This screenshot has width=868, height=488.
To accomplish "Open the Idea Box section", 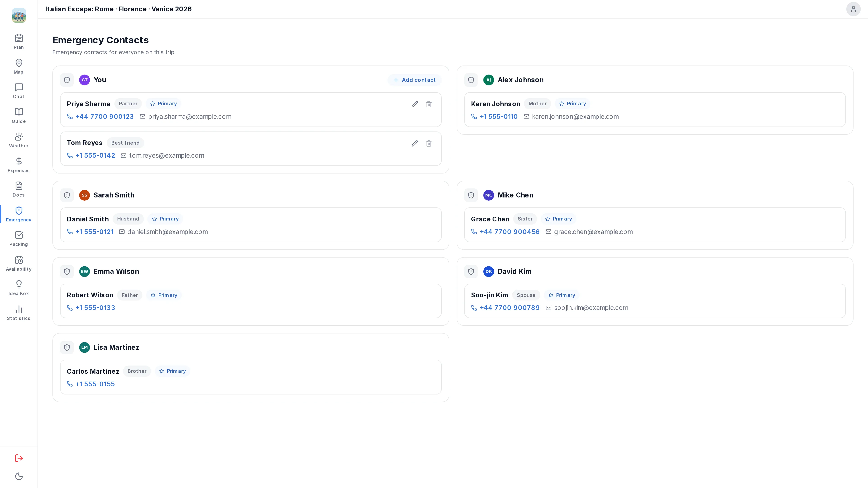I will (19, 288).
